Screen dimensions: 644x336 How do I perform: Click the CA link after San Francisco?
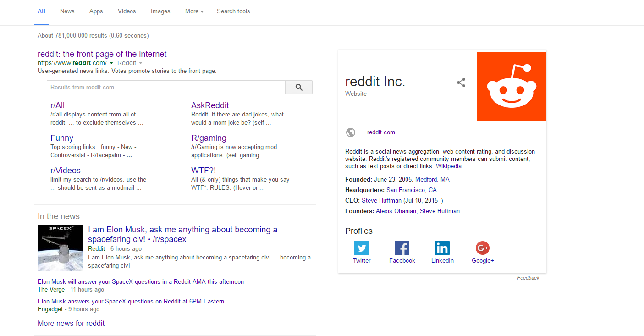click(433, 190)
